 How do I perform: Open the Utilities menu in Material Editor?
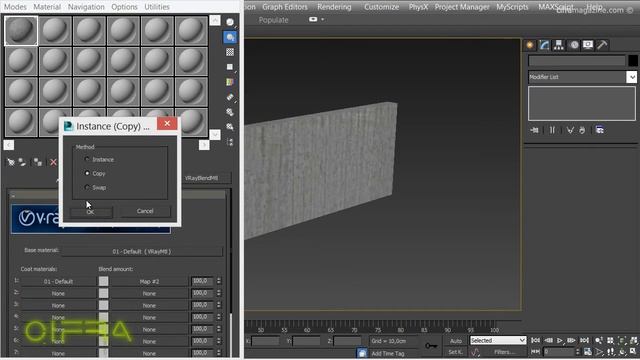pyautogui.click(x=157, y=7)
